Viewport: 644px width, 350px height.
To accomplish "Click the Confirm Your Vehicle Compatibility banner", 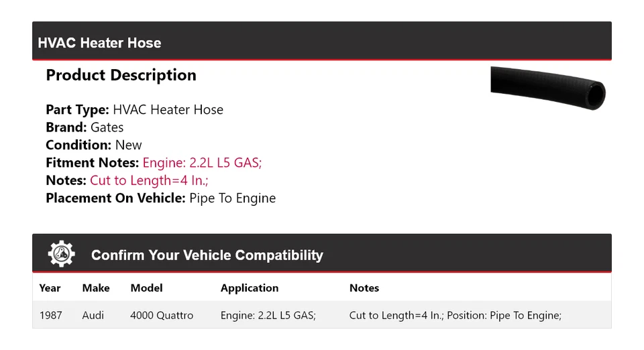I will (207, 255).
